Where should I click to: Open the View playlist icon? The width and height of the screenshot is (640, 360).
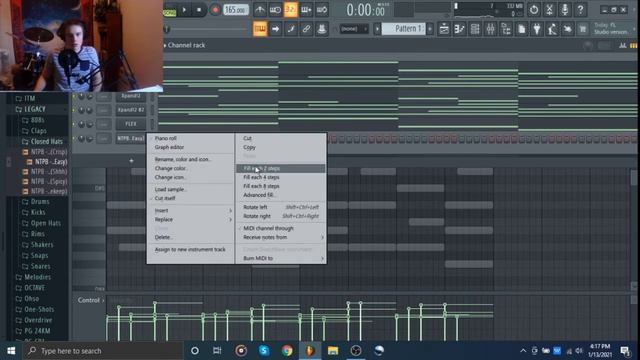(444, 29)
